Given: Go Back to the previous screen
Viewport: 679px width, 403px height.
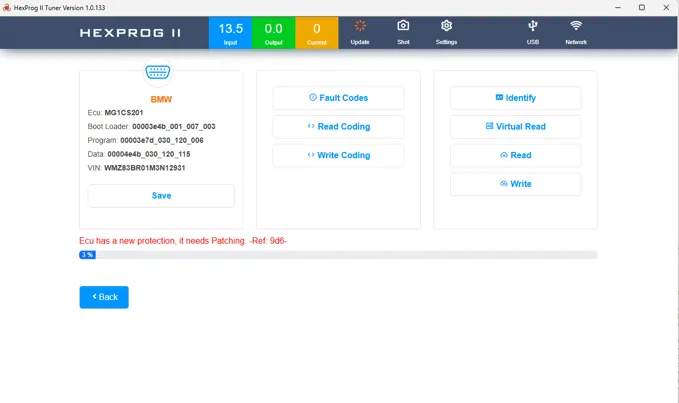Looking at the screenshot, I should coord(104,297).
